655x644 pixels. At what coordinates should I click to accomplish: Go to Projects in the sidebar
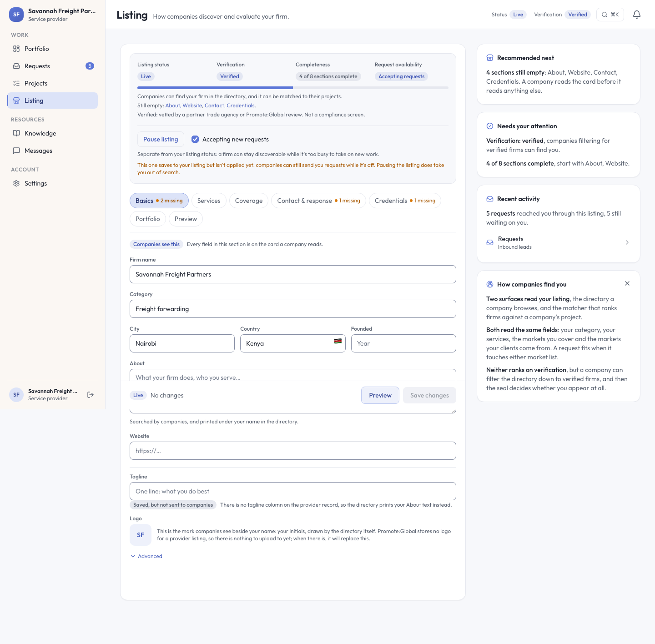coord(52,83)
